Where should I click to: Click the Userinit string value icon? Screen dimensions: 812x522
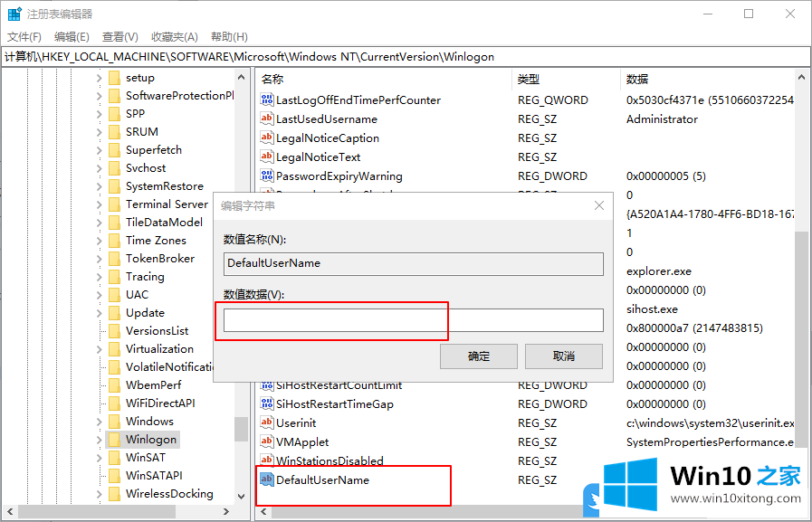tap(267, 422)
